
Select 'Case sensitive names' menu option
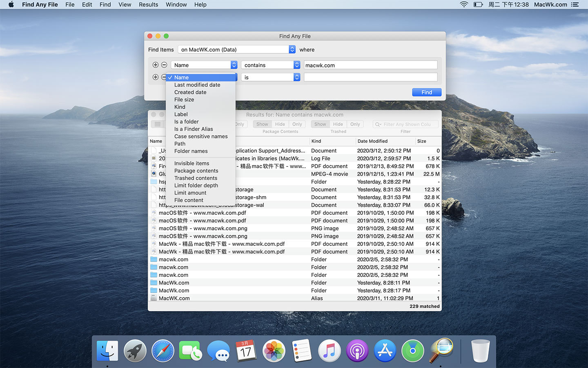click(201, 137)
